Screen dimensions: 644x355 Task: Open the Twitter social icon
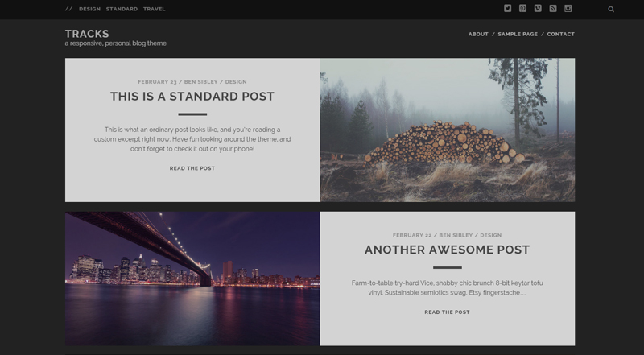(x=507, y=9)
